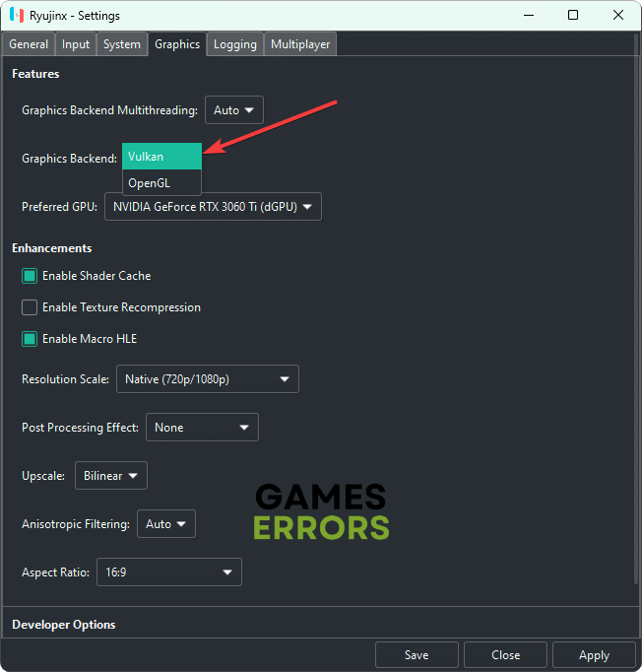Select the Graphics tab
Image resolution: width=642 pixels, height=672 pixels.
coord(177,44)
